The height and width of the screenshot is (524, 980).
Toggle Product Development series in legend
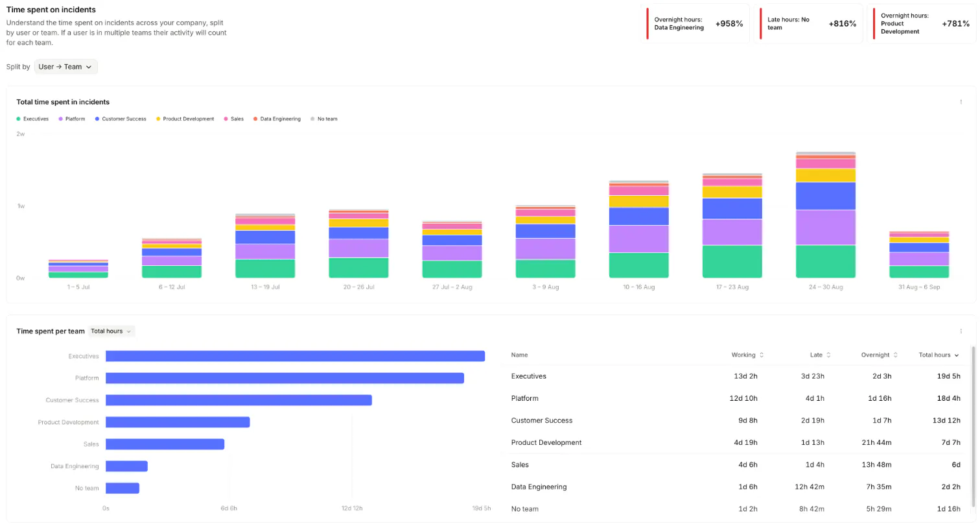(185, 119)
